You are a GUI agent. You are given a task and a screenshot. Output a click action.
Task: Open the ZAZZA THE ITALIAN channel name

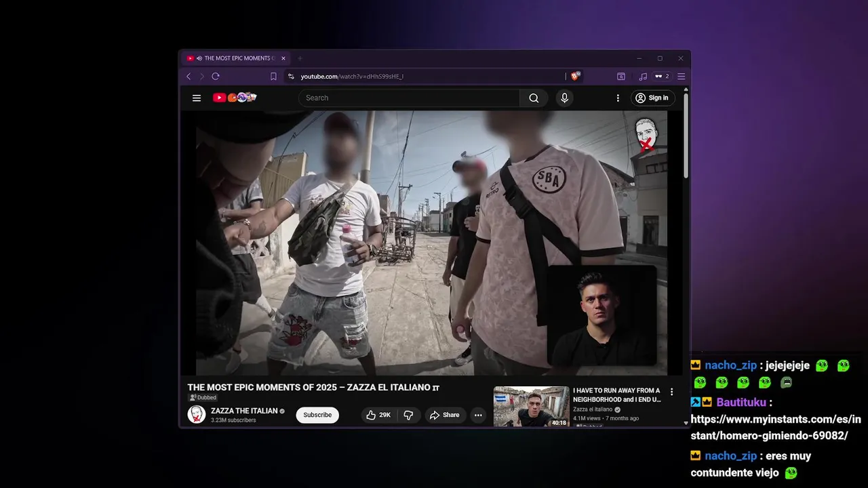pos(244,411)
